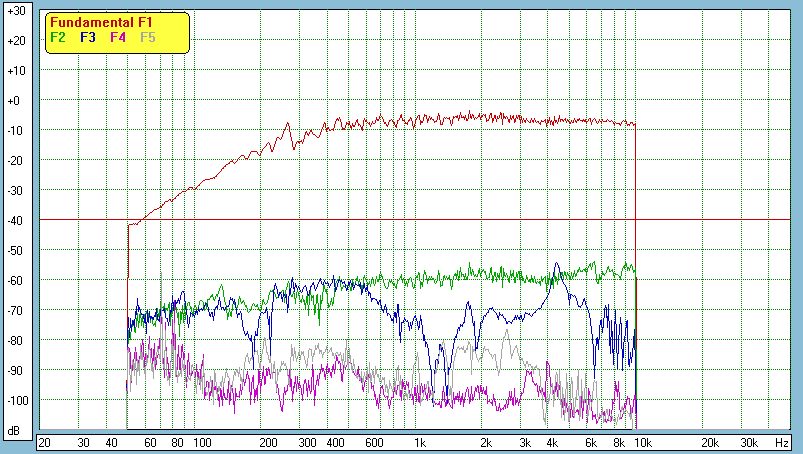Click the -40 dB axis label
The height and width of the screenshot is (454, 803).
(x=15, y=221)
